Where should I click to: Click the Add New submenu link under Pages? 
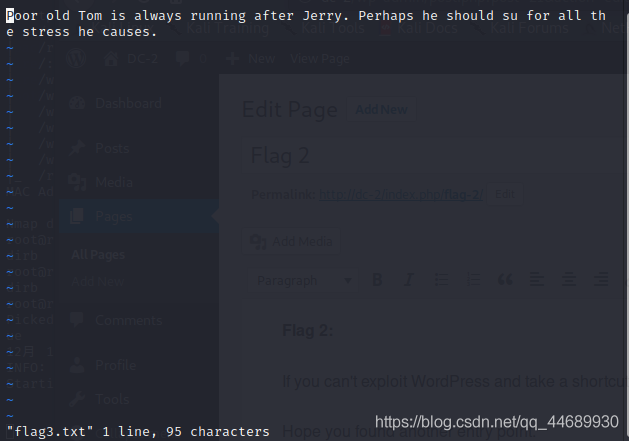click(97, 282)
